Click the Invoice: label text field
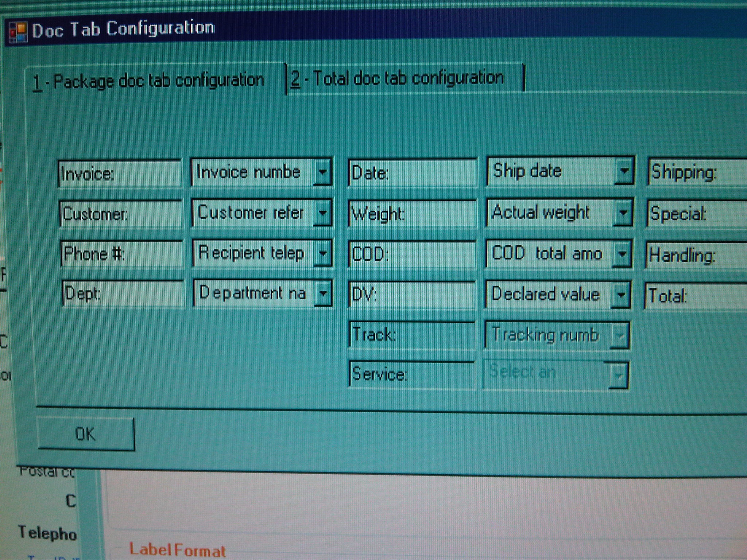The width and height of the screenshot is (747, 560). pos(120,174)
